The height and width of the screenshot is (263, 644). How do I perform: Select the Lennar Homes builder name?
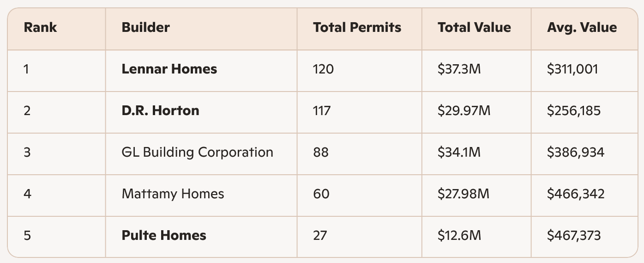click(169, 69)
